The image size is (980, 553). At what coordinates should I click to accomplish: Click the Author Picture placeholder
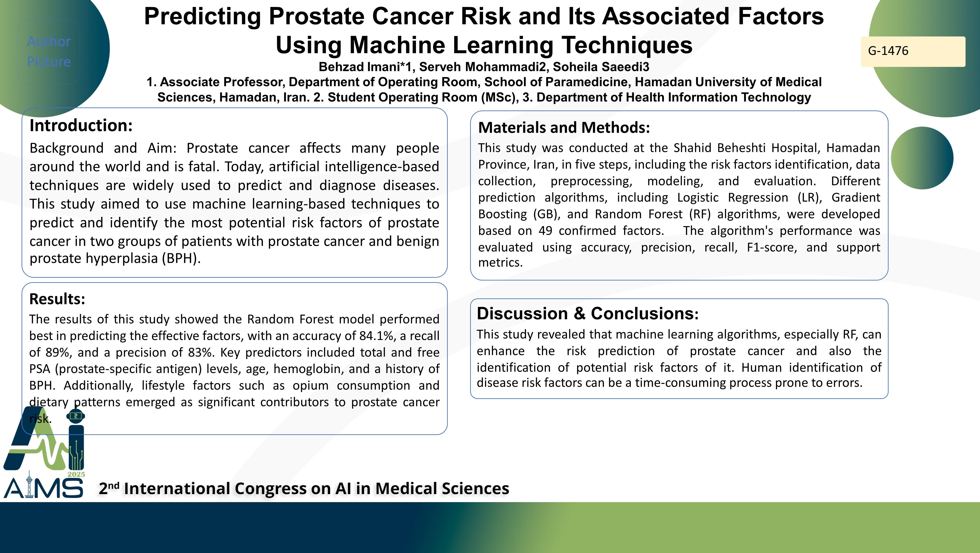click(49, 52)
